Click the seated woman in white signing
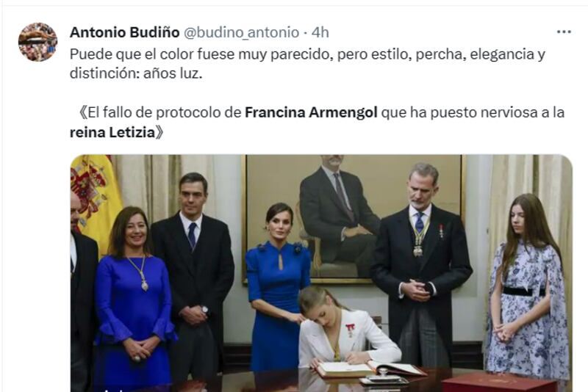The image size is (588, 392). point(345,330)
